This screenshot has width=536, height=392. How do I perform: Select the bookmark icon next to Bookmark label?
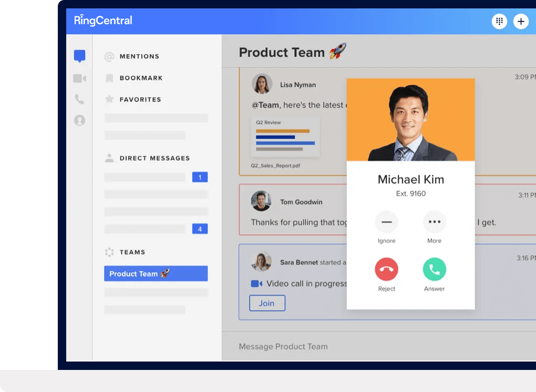click(x=109, y=77)
